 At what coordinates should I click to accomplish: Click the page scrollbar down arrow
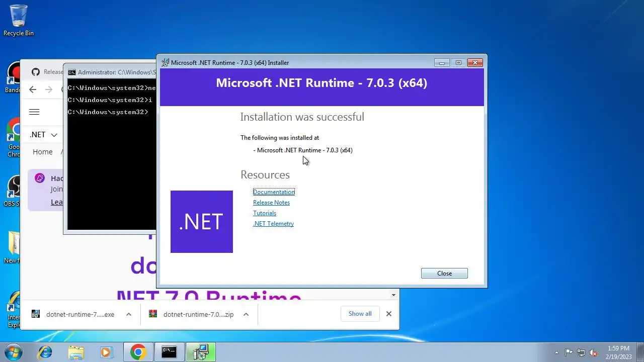click(393, 295)
